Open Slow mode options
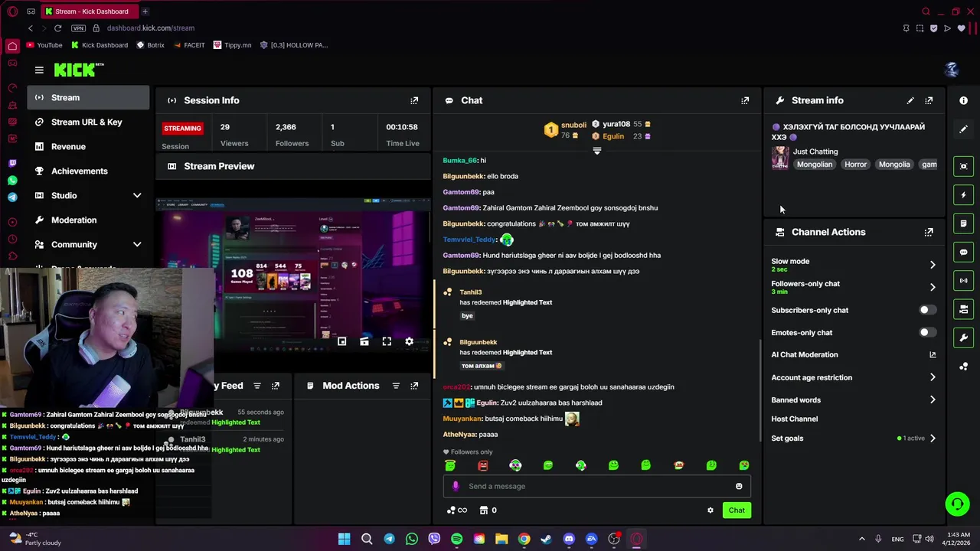This screenshot has width=980, height=551. (x=854, y=264)
